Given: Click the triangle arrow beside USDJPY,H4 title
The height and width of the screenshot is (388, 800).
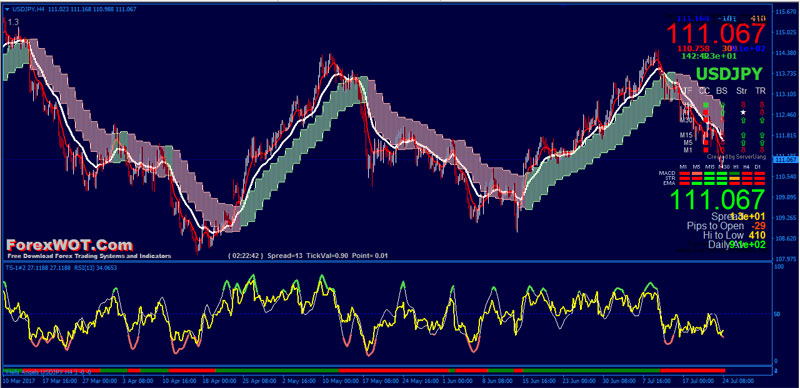Looking at the screenshot, I should (7, 9).
